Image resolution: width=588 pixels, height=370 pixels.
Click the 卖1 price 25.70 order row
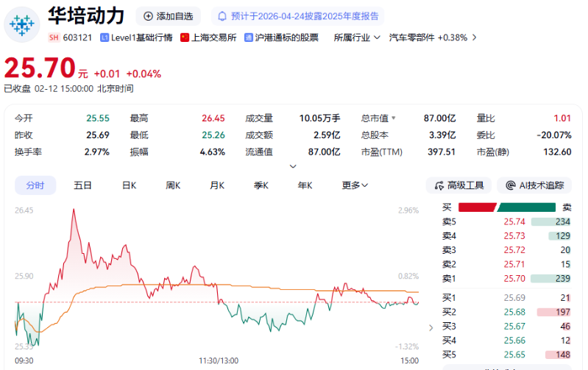point(507,278)
